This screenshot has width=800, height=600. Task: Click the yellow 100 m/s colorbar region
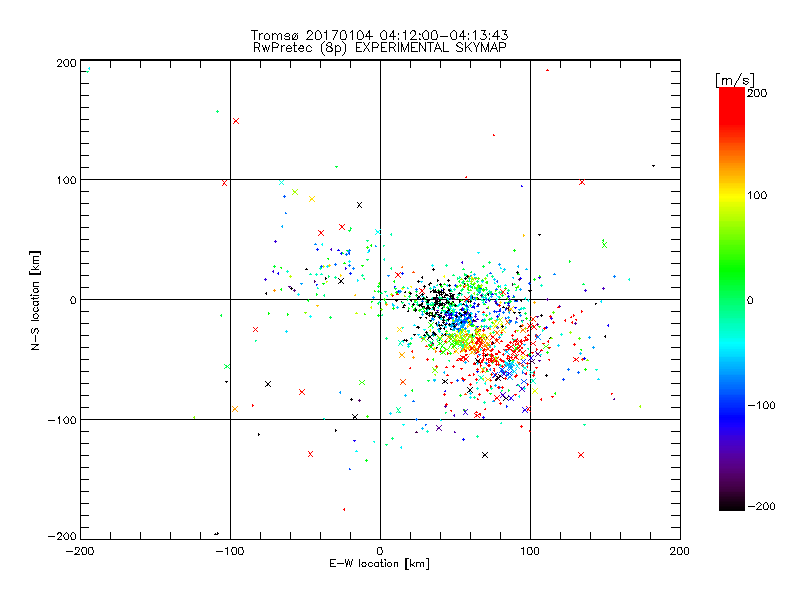tap(732, 195)
